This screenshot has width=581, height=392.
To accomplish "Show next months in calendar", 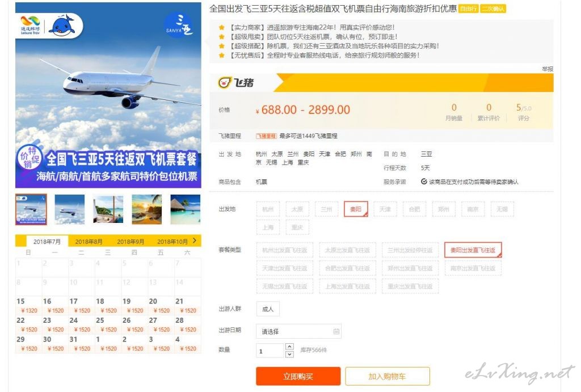I will click(195, 241).
